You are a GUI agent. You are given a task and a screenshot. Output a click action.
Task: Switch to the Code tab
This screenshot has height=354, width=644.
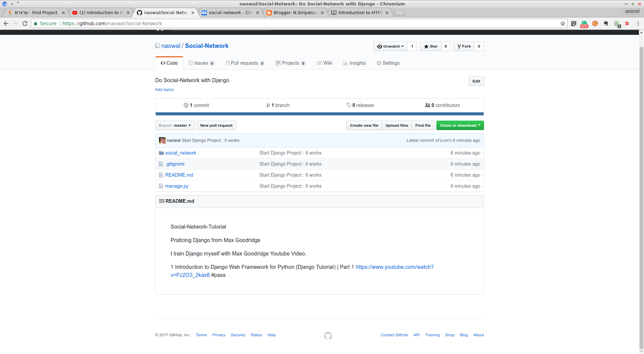tap(169, 63)
